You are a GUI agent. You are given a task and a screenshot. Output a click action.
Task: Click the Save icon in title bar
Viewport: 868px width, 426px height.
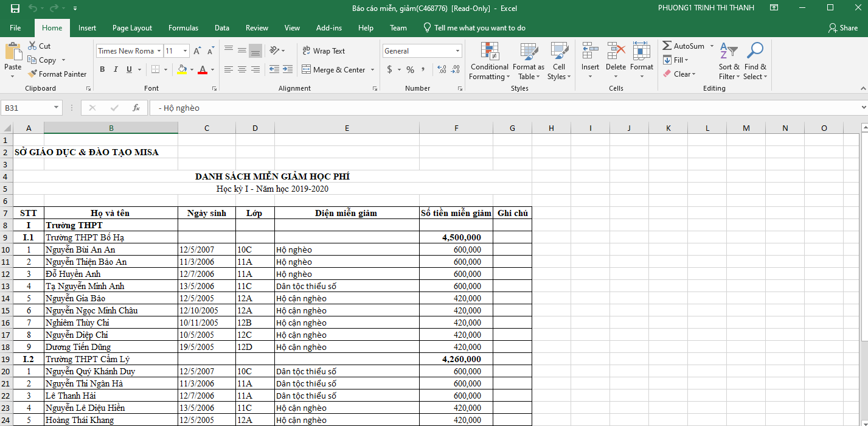[15, 9]
